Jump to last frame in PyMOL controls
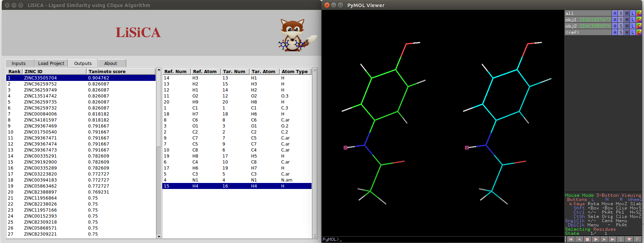Screen dimensions: 644x243 click(x=613, y=239)
